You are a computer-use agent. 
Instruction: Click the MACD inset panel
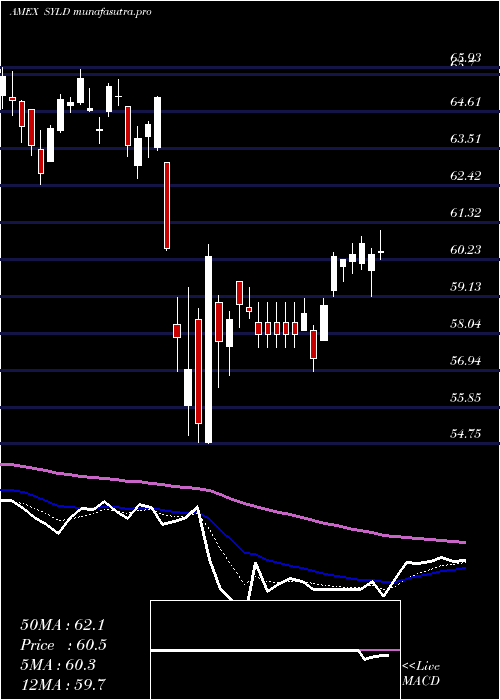(x=275, y=650)
